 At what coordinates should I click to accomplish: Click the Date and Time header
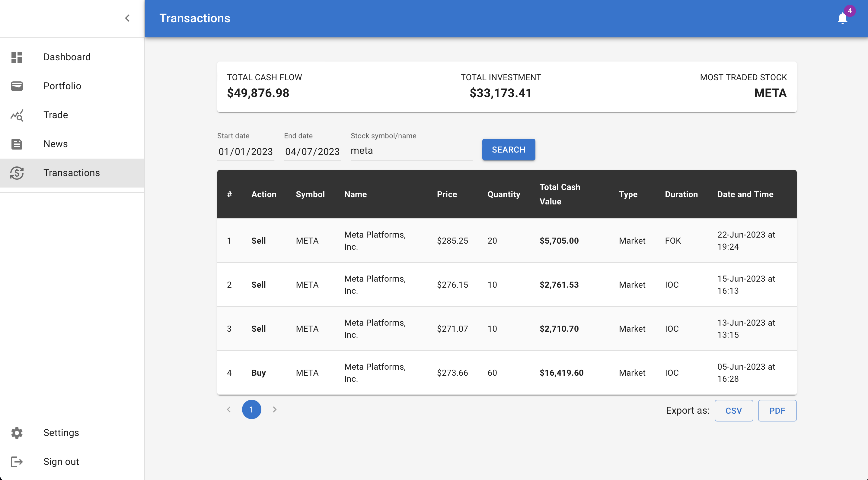pos(745,194)
